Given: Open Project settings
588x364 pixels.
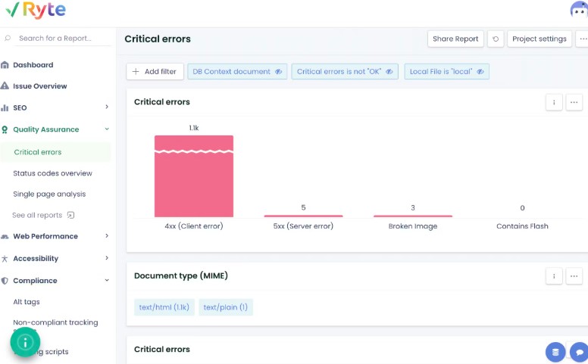Looking at the screenshot, I should coord(539,39).
